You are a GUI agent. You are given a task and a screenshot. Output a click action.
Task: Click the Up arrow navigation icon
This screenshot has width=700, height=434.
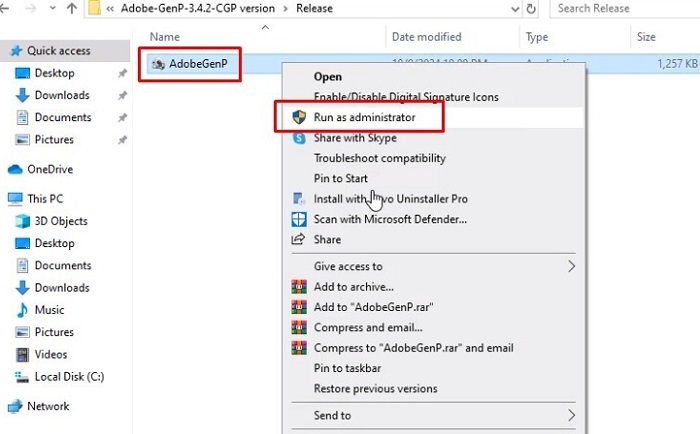71,8
